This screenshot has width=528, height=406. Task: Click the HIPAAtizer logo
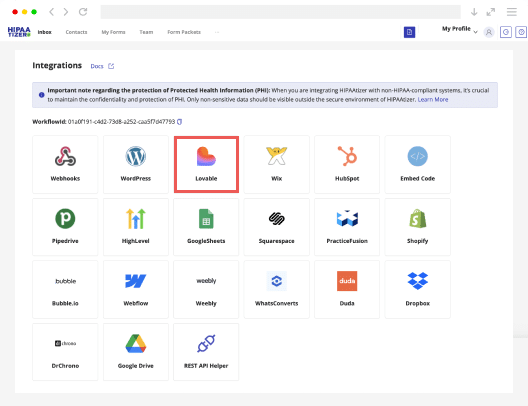pos(19,32)
